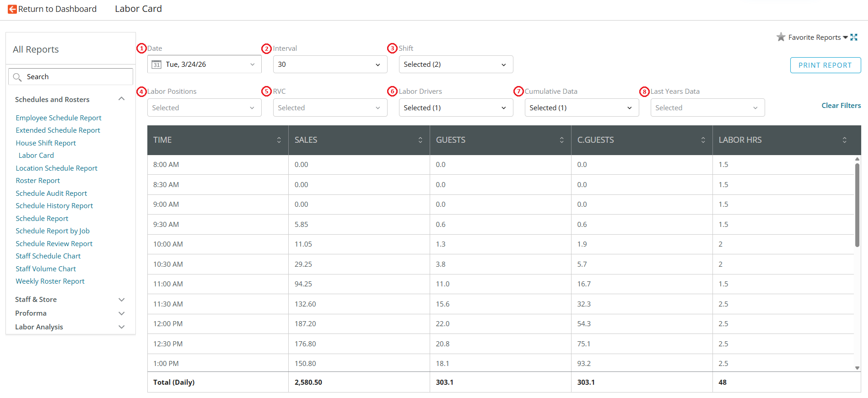This screenshot has width=868, height=398.
Task: Sort table by LABOR HRS column sort arrows
Action: point(845,140)
